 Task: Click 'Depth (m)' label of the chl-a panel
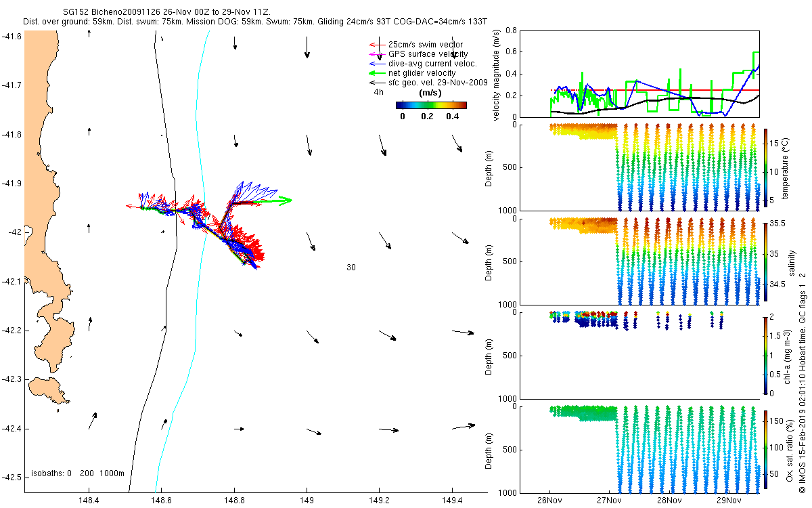click(x=490, y=355)
